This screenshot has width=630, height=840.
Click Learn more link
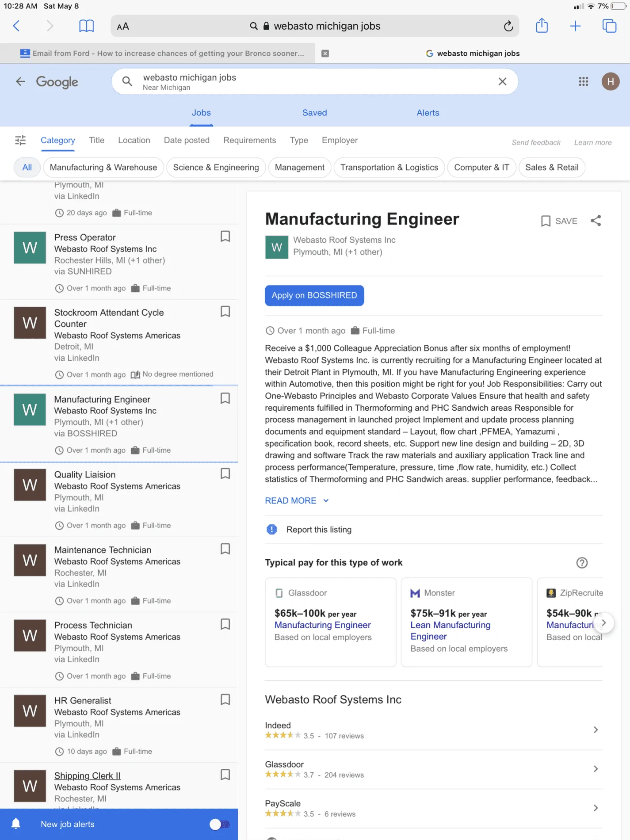pyautogui.click(x=593, y=142)
